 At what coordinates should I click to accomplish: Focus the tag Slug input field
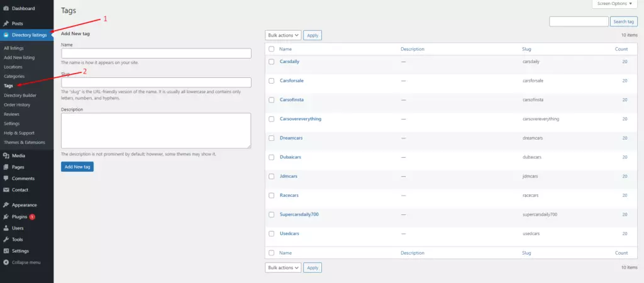pyautogui.click(x=156, y=82)
